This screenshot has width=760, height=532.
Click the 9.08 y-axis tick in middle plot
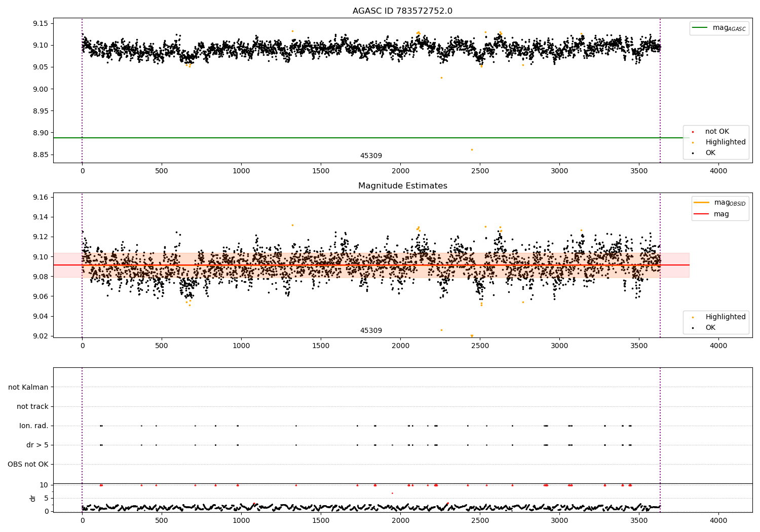(41, 277)
